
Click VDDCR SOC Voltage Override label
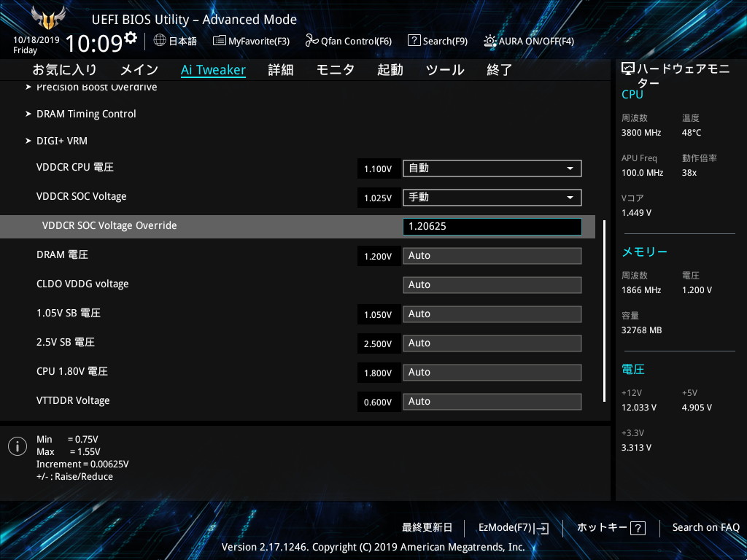109,226
